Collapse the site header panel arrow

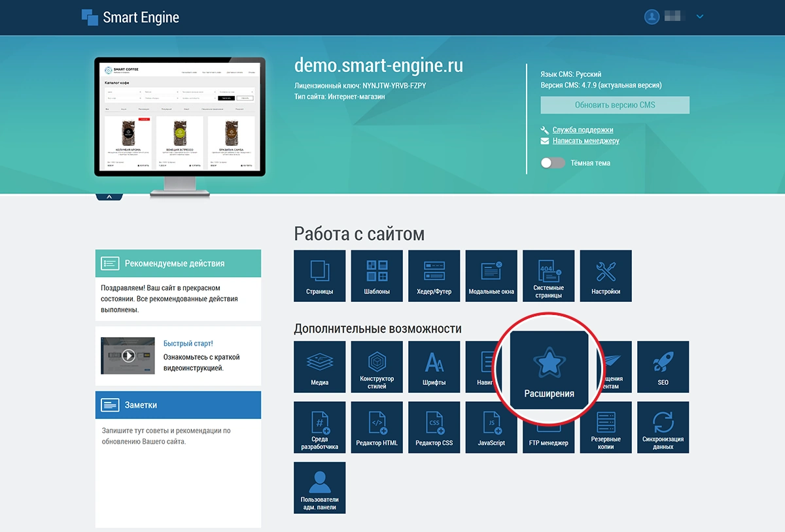click(109, 196)
